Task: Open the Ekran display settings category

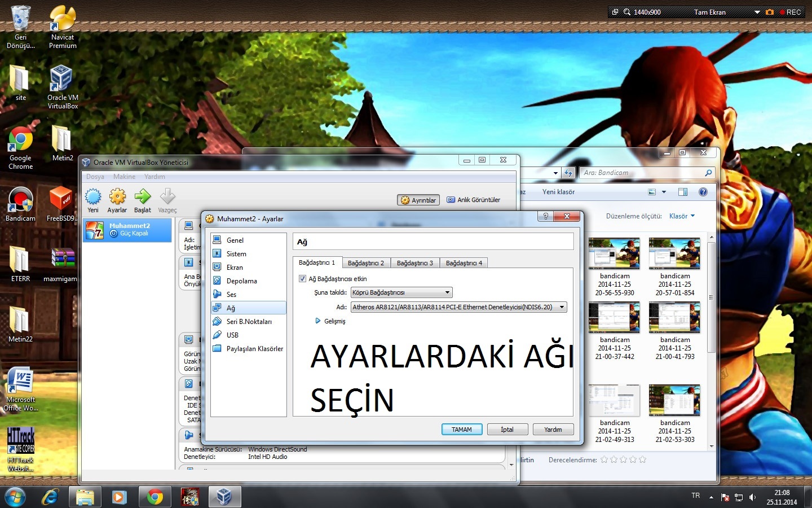Action: pos(248,267)
